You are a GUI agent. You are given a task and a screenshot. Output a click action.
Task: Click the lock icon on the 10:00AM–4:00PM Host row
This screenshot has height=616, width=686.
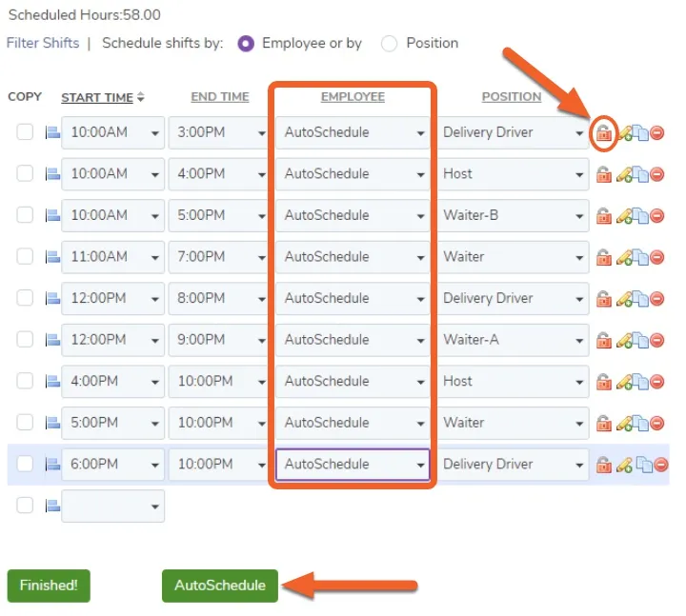click(604, 174)
